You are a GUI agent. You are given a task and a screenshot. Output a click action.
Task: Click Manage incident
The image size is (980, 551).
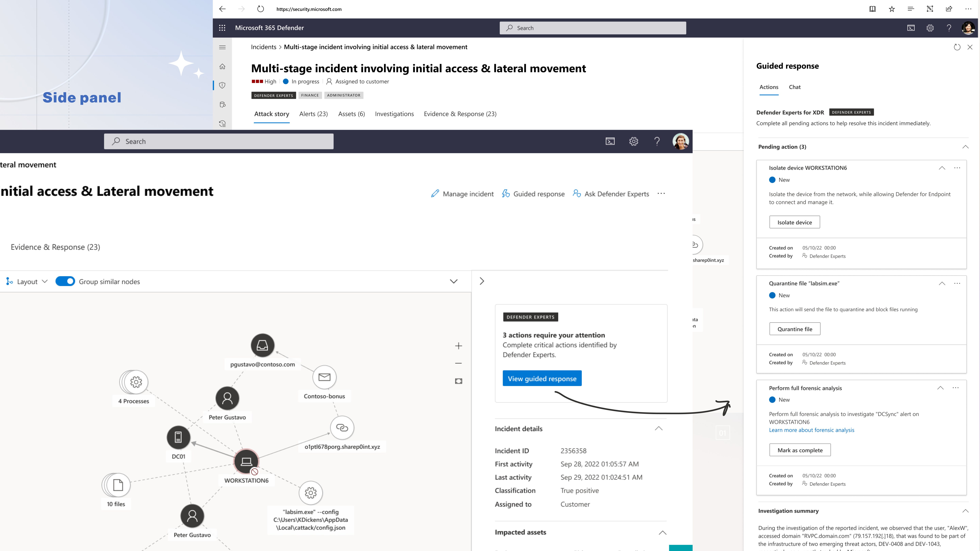tap(462, 194)
